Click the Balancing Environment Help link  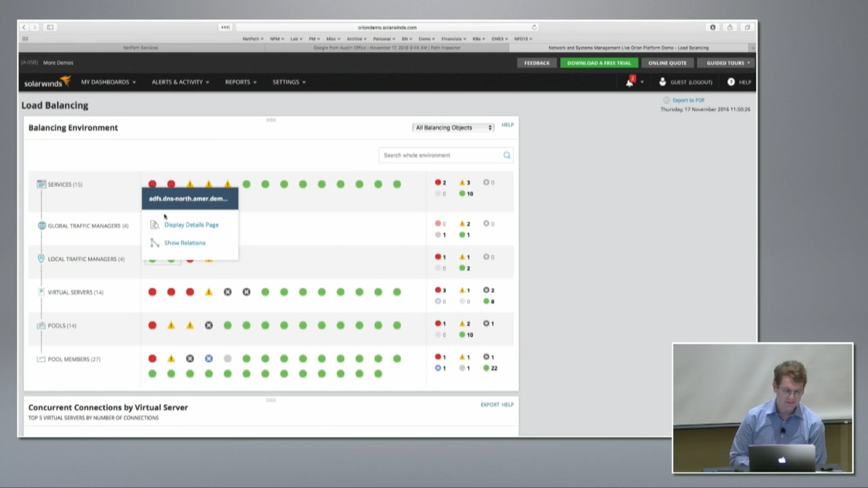pos(507,125)
